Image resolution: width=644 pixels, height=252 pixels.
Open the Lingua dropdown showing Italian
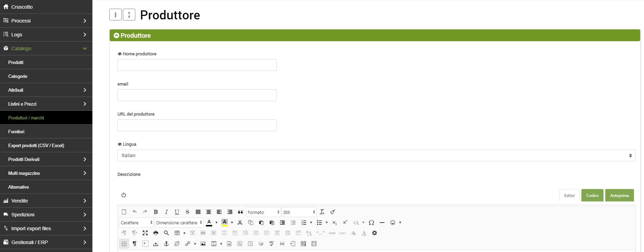point(376,155)
